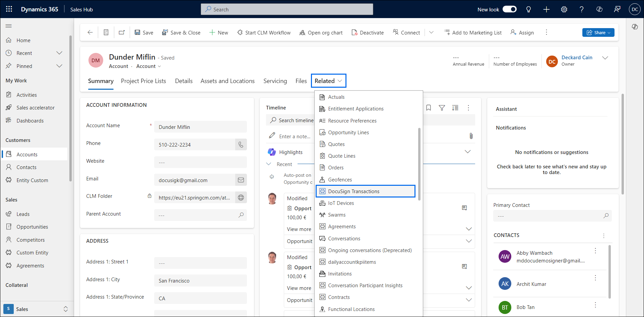The image size is (644, 317).
Task: Open the Dashboards icon under My Work
Action: click(9, 120)
